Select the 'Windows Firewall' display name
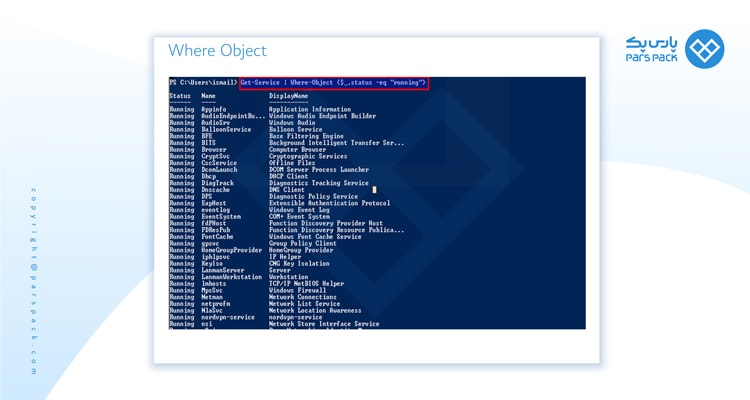Image resolution: width=750 pixels, height=400 pixels. 298,290
